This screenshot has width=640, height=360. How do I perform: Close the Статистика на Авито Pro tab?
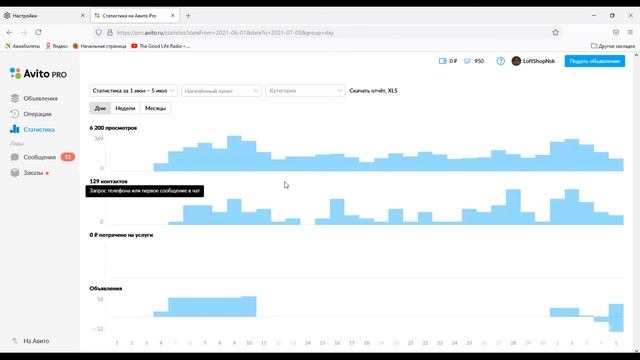click(x=173, y=16)
